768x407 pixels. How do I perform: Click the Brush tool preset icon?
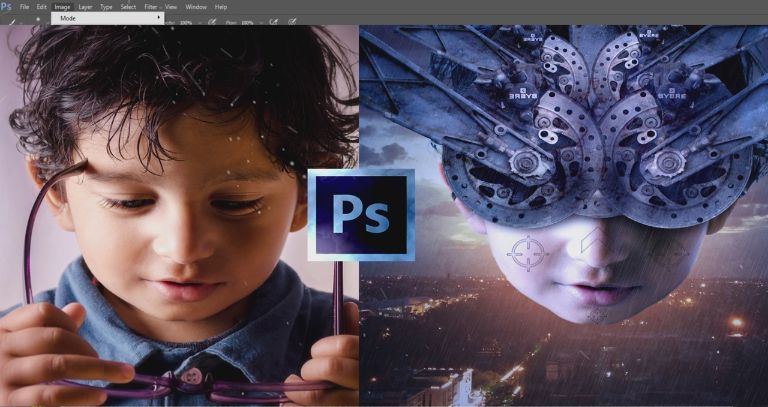pos(12,22)
